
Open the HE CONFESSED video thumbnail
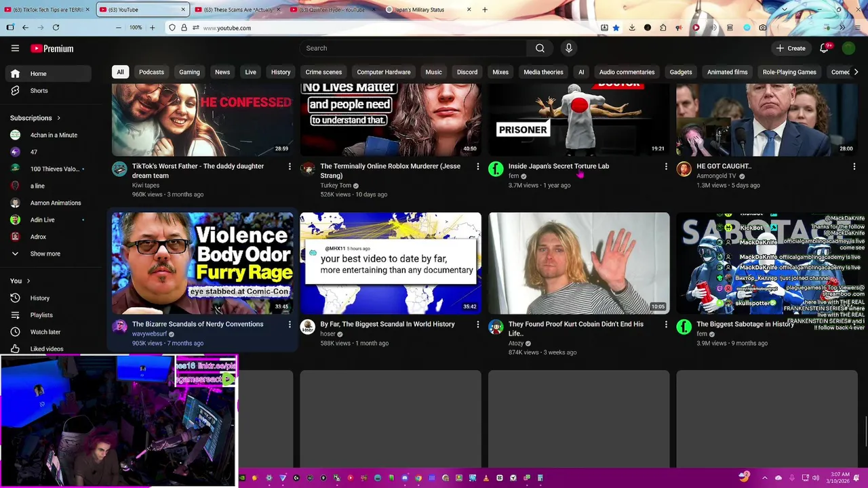203,120
